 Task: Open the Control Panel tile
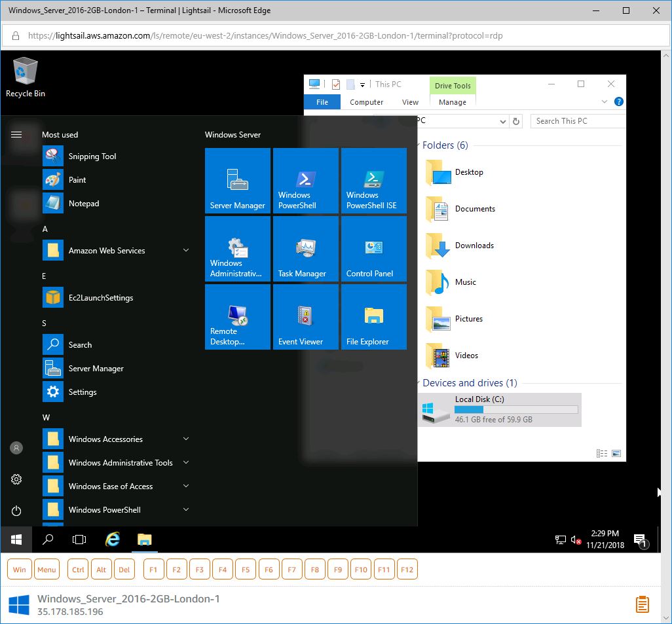pyautogui.click(x=374, y=249)
